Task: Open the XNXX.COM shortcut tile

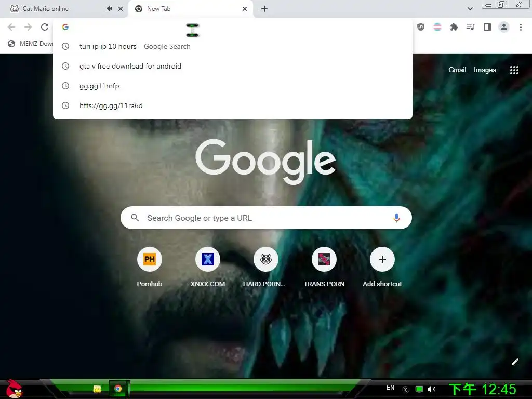Action: pyautogui.click(x=208, y=268)
